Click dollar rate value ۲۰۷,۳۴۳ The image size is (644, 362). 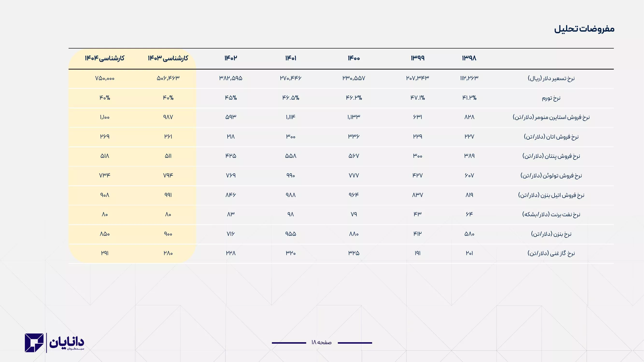pyautogui.click(x=418, y=78)
